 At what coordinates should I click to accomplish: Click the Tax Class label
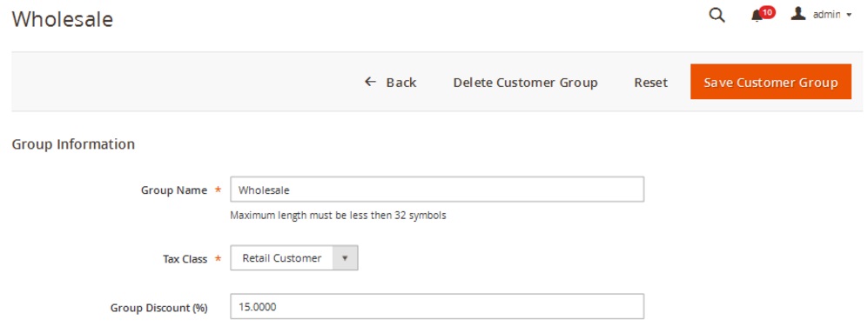click(185, 259)
